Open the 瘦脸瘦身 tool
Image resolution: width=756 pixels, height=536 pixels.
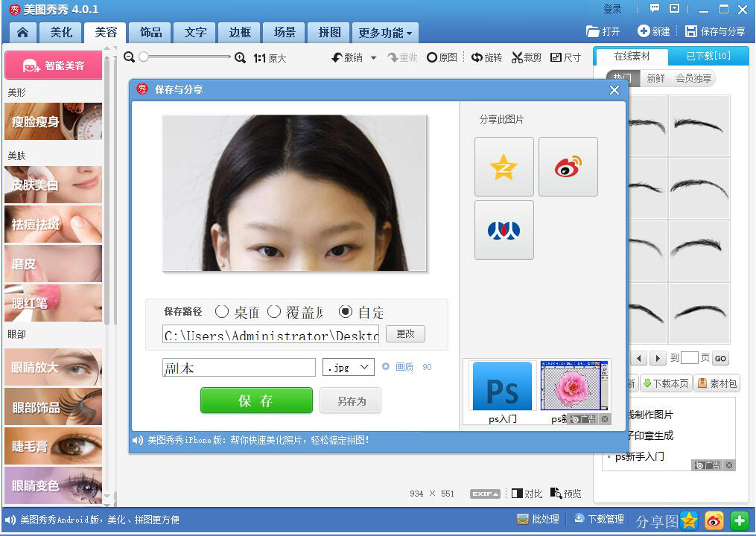pos(54,121)
